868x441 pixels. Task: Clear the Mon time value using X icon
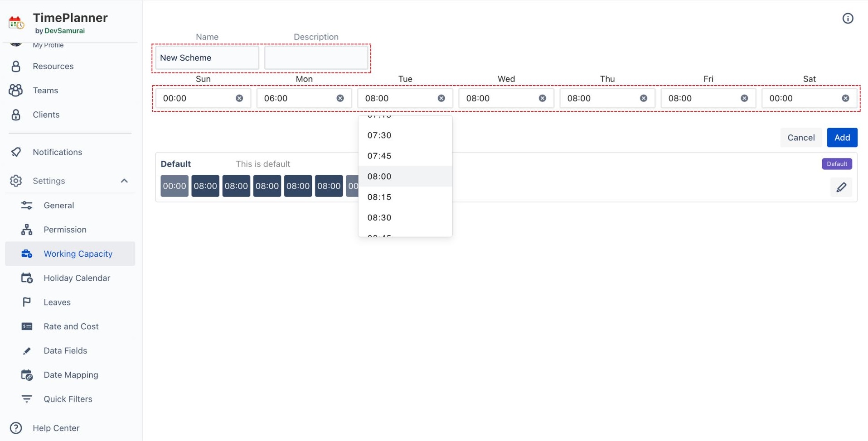tap(340, 98)
